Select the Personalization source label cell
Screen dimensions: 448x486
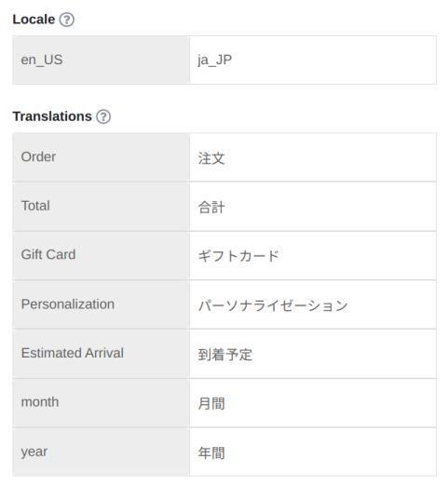[101, 304]
